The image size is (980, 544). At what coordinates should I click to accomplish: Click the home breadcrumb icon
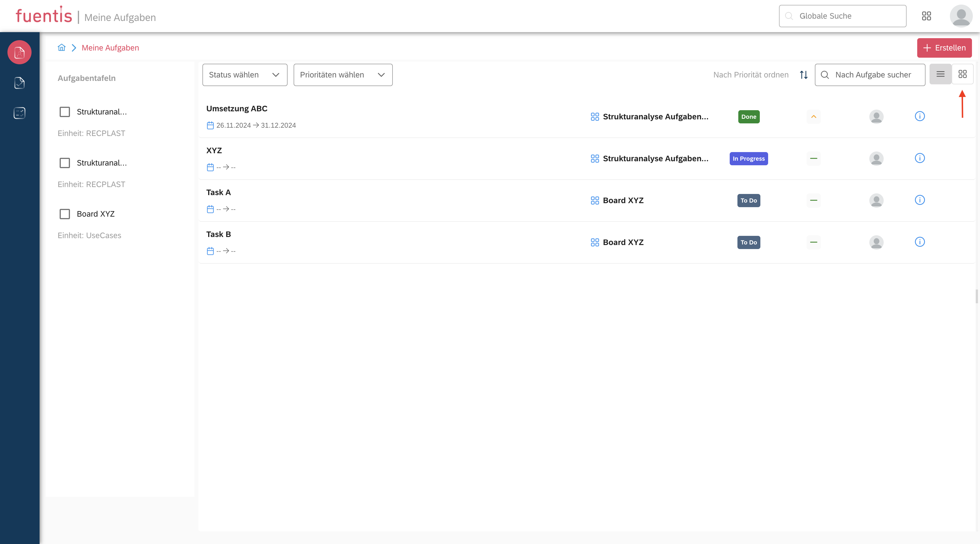click(62, 48)
